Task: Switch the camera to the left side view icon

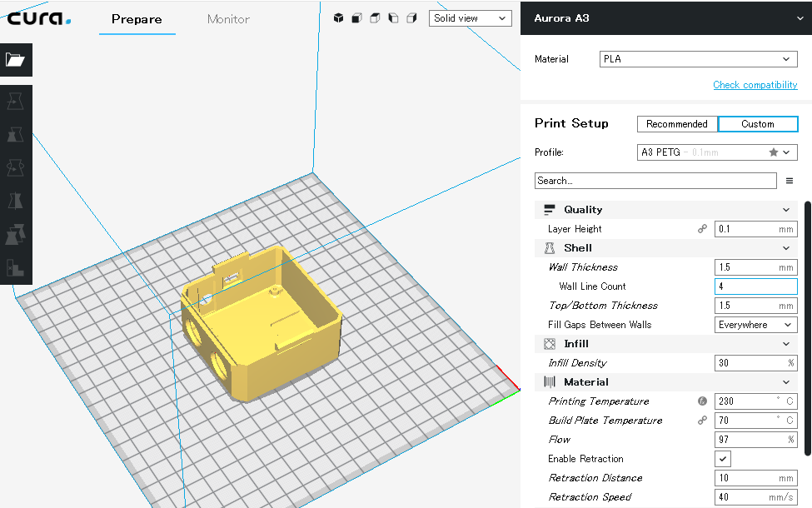Action: (x=394, y=18)
